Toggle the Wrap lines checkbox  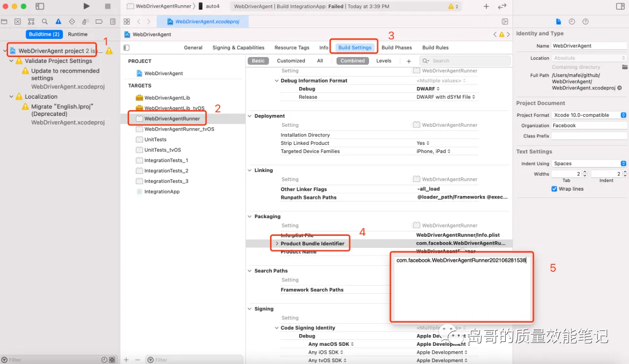(x=554, y=189)
